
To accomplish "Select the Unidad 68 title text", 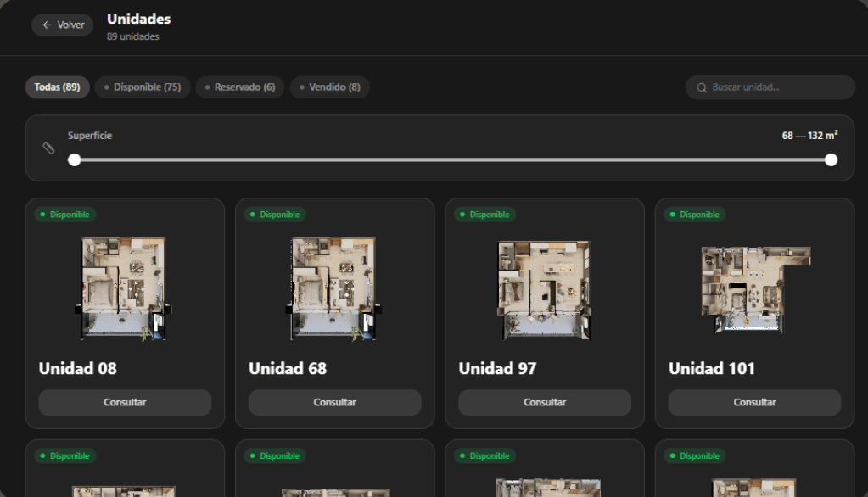I will (x=288, y=369).
